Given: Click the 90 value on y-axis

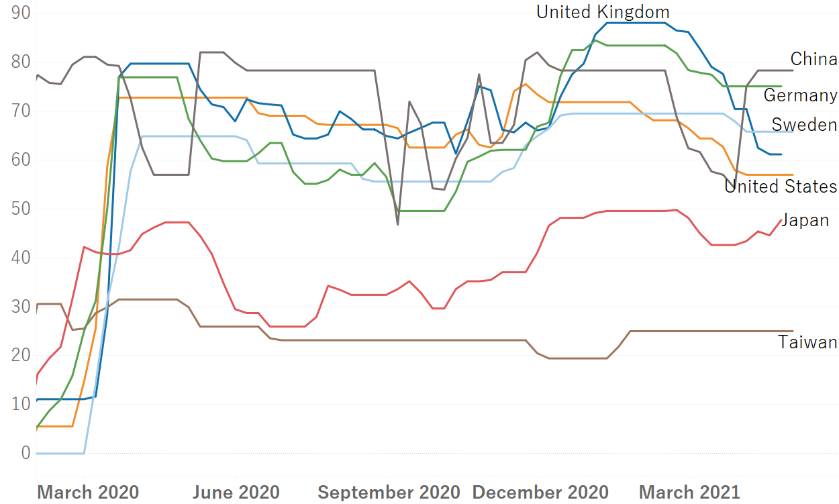Looking at the screenshot, I should [21, 13].
